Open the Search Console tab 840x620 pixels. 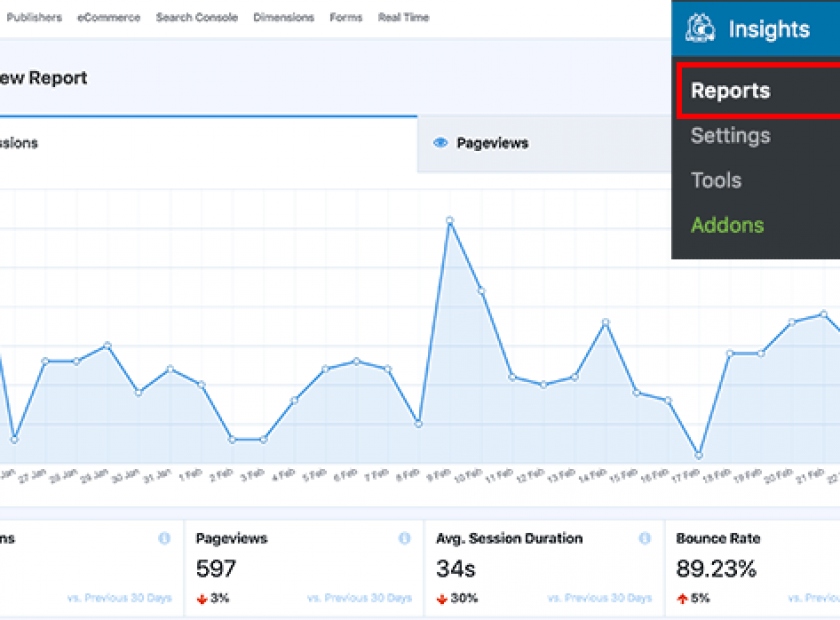click(197, 18)
